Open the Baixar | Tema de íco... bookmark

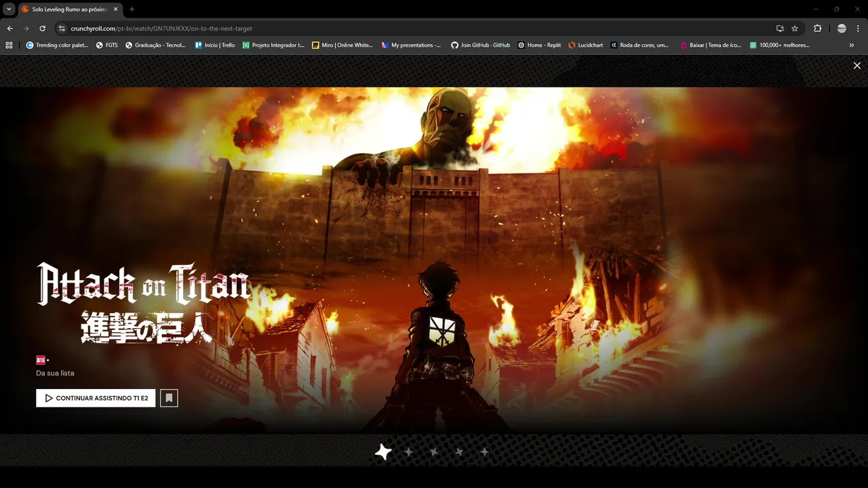coord(710,45)
